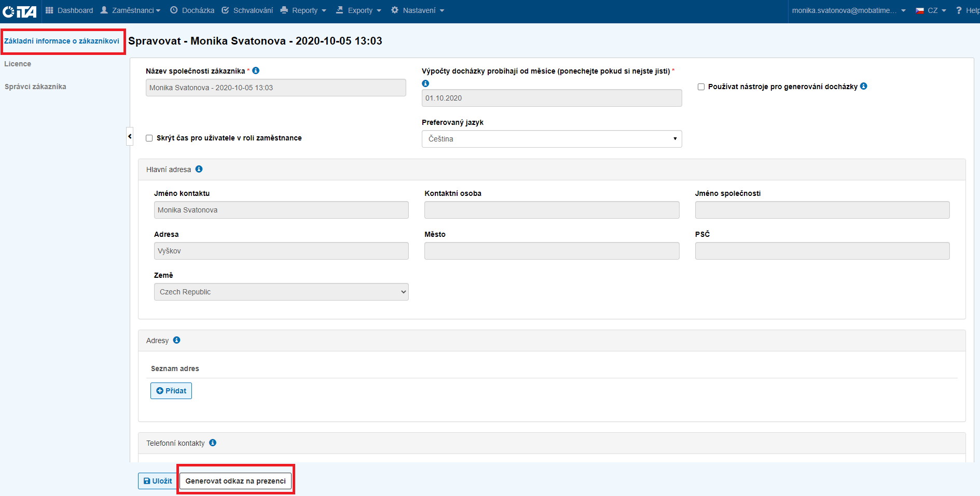Click Generovat odkaz na prezenci button
Image resolution: width=980 pixels, height=496 pixels.
coord(236,481)
